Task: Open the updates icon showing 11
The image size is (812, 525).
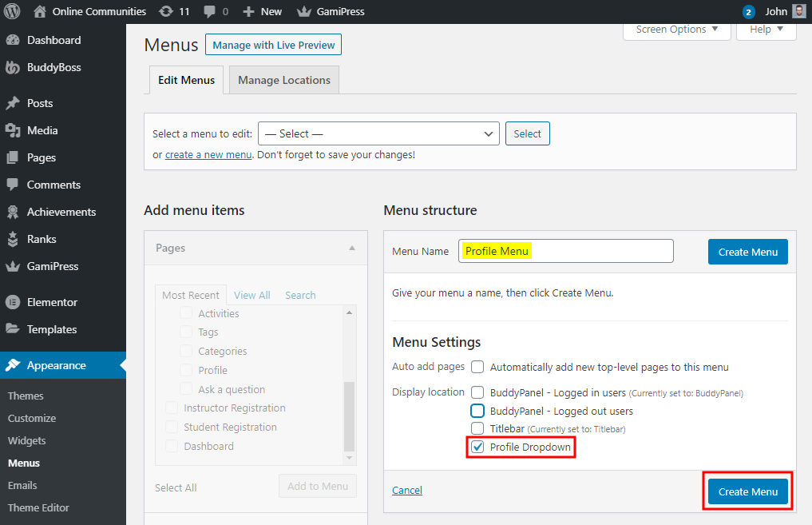Action: click(165, 11)
